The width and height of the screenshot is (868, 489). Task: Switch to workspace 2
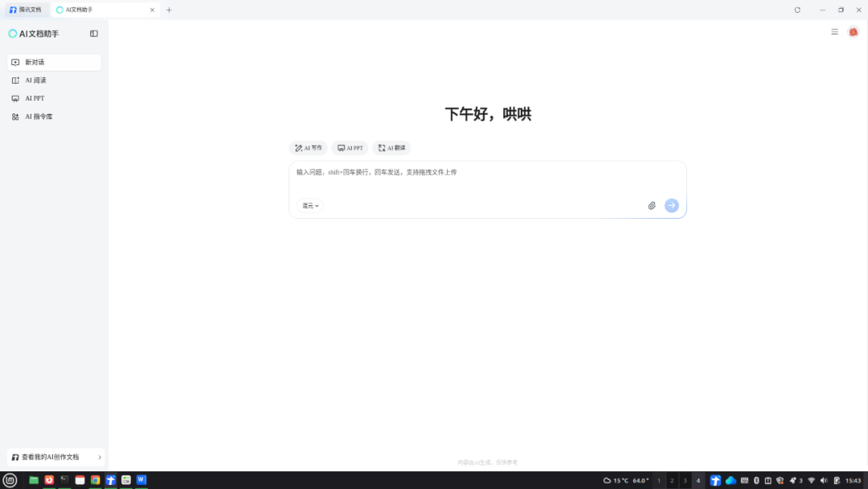coord(672,481)
